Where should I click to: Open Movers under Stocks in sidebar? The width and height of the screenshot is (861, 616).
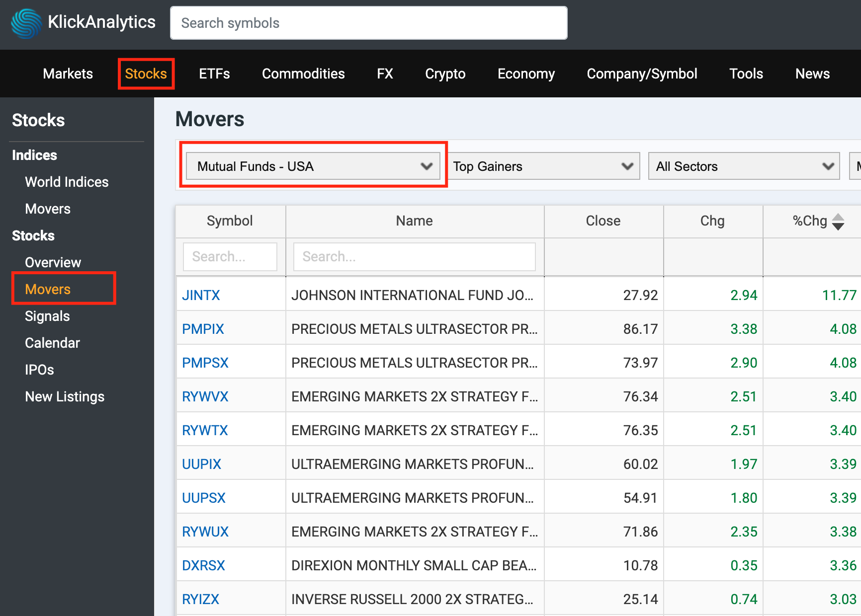tap(48, 289)
